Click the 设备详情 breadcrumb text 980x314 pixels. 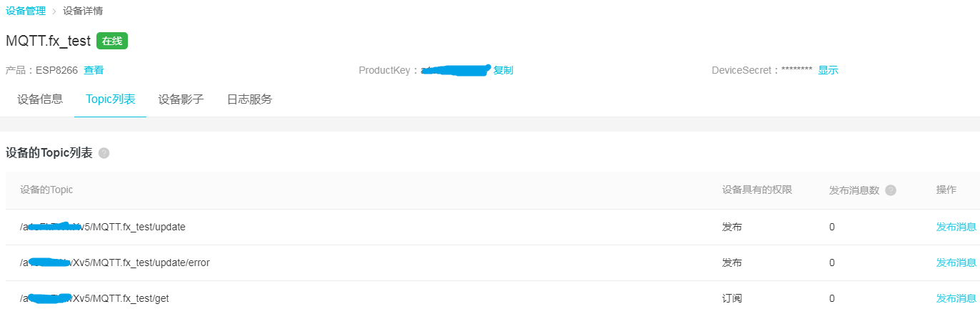(x=83, y=11)
